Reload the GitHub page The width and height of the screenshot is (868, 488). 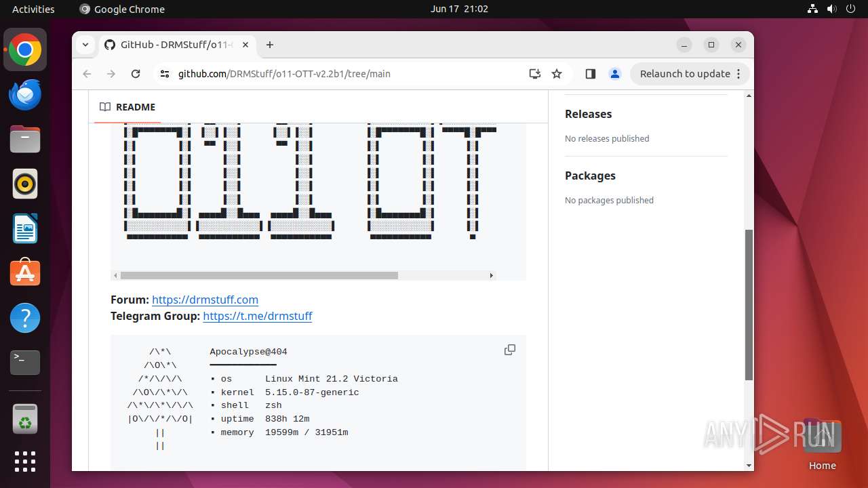[136, 74]
